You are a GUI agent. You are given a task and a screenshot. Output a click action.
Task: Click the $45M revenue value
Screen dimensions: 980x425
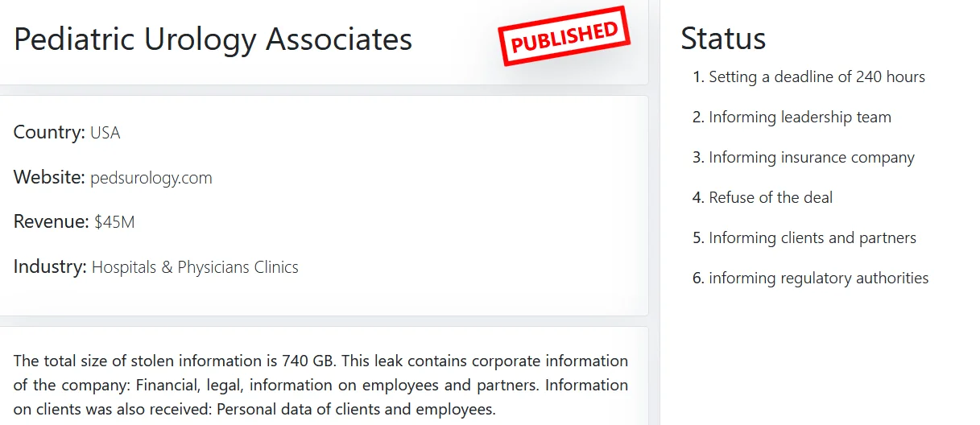tap(114, 223)
